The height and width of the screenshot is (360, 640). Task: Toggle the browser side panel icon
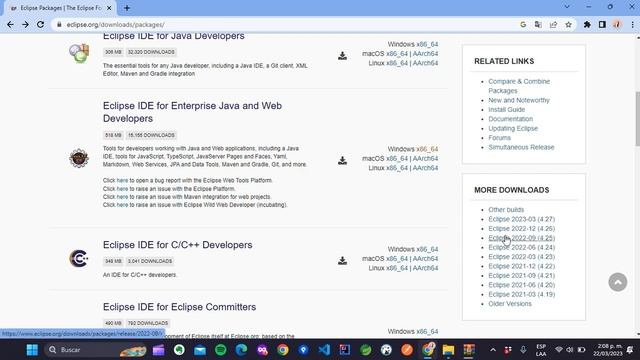(x=602, y=24)
